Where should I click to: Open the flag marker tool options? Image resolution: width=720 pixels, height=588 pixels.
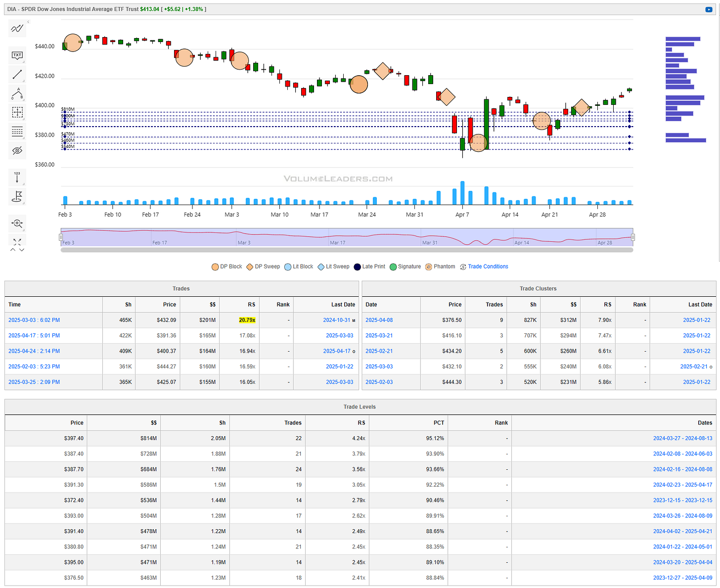pos(17,196)
